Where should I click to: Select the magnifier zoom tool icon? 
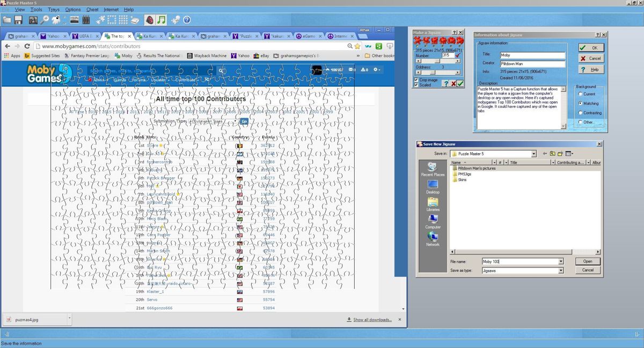pyautogui.click(x=45, y=20)
